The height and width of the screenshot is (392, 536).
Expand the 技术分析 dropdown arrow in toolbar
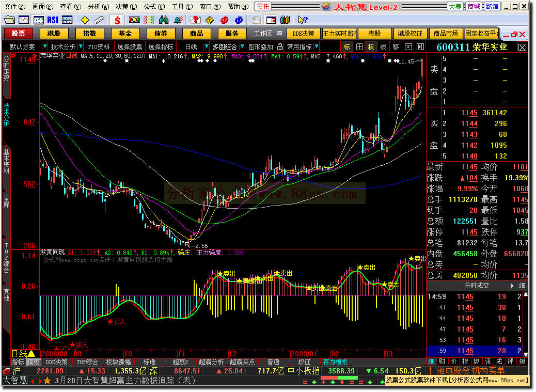pyautogui.click(x=81, y=46)
